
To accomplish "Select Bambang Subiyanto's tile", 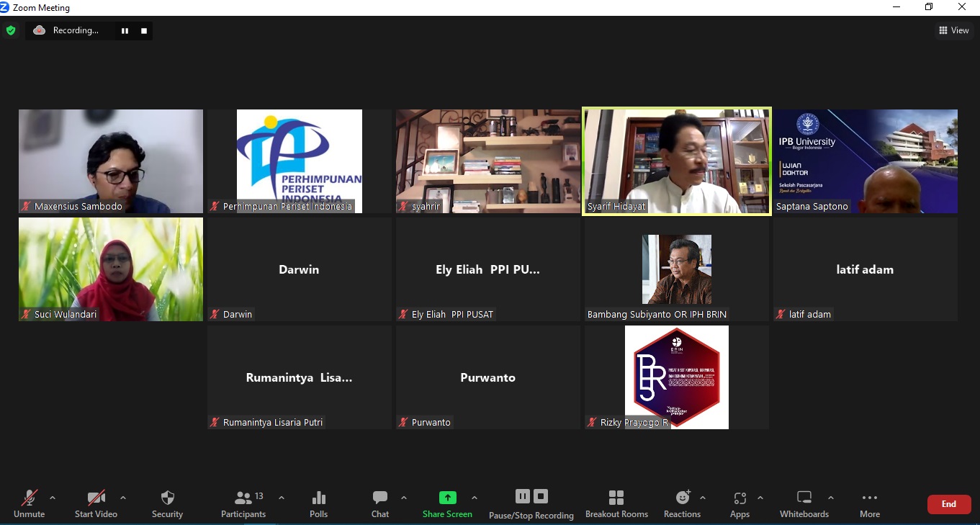I will point(677,269).
